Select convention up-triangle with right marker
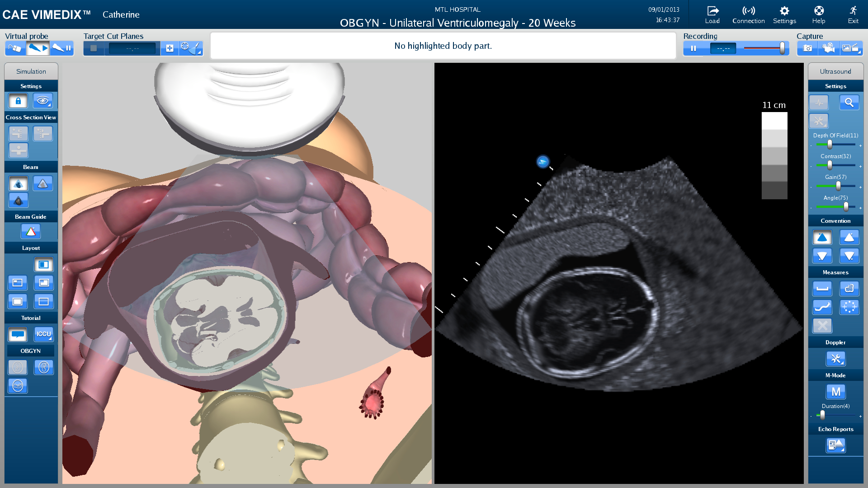 pos(849,237)
